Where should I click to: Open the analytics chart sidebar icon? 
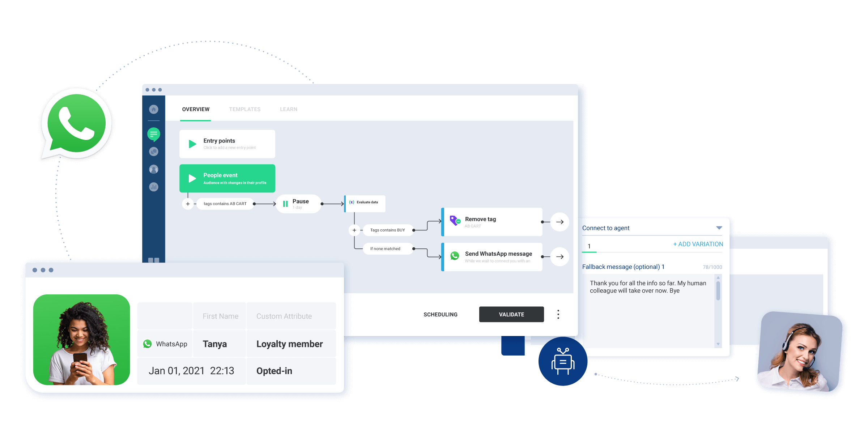[x=154, y=187]
